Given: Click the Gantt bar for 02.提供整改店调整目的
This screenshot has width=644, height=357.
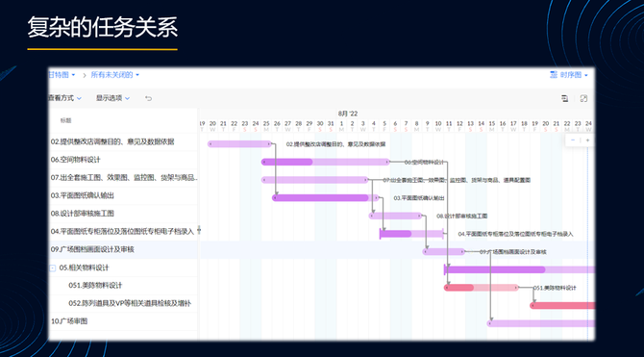Looking at the screenshot, I should (x=239, y=144).
